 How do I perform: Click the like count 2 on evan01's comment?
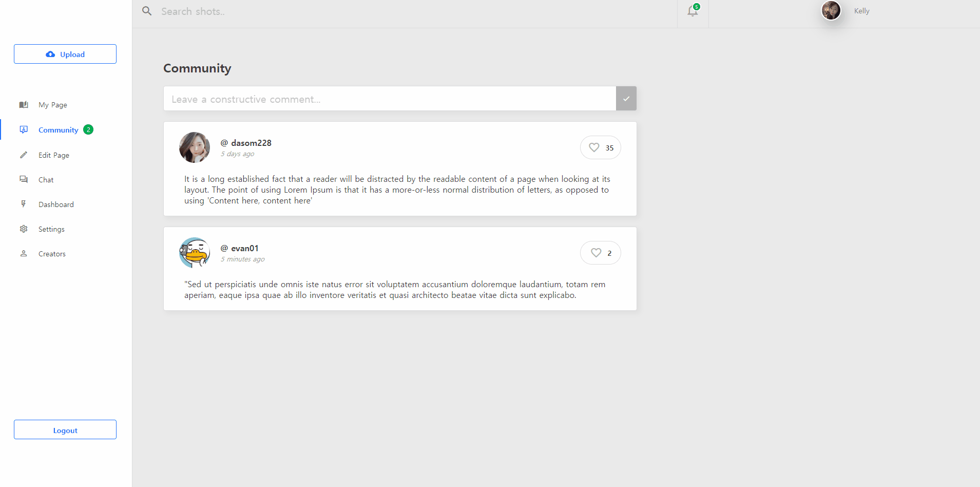tap(609, 253)
